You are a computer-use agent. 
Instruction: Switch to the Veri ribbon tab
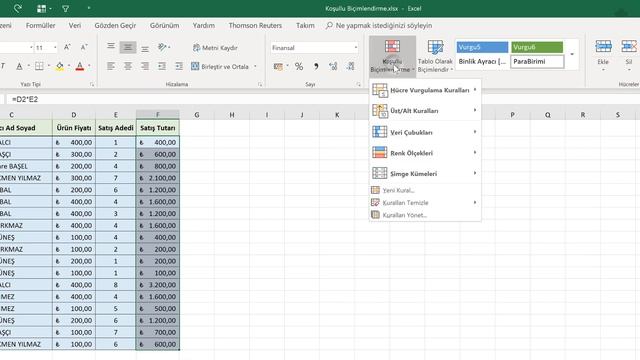click(75, 25)
